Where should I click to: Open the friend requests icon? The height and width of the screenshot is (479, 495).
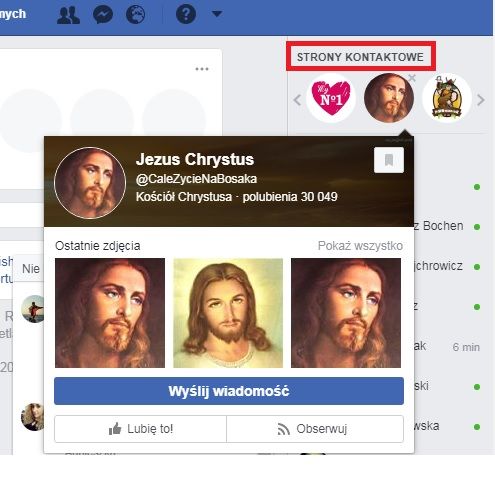pos(68,15)
